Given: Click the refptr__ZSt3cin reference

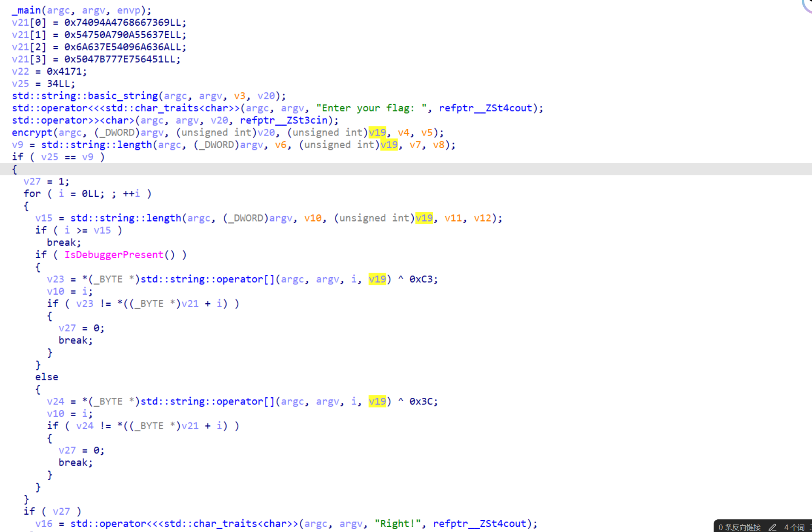Looking at the screenshot, I should pos(284,120).
